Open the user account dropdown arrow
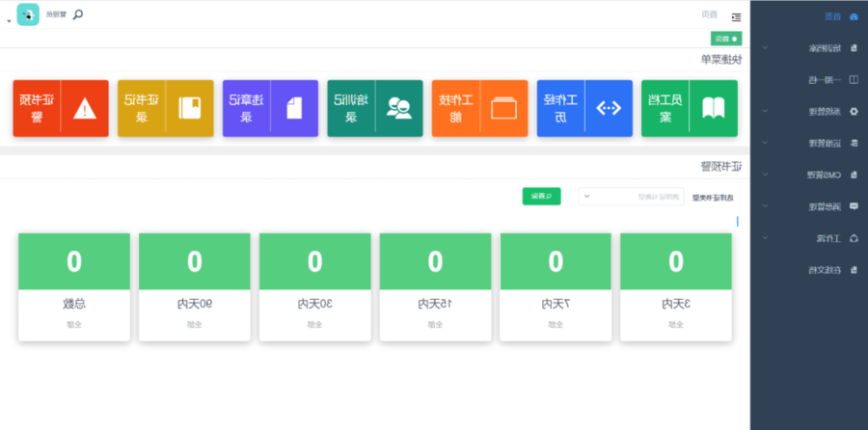The image size is (868, 430). pos(9,20)
